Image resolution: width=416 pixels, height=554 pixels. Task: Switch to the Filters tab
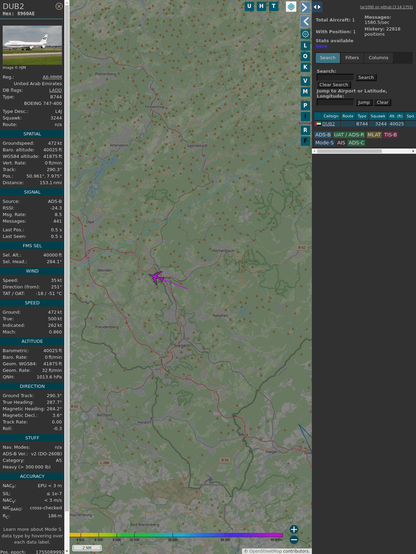pos(352,58)
